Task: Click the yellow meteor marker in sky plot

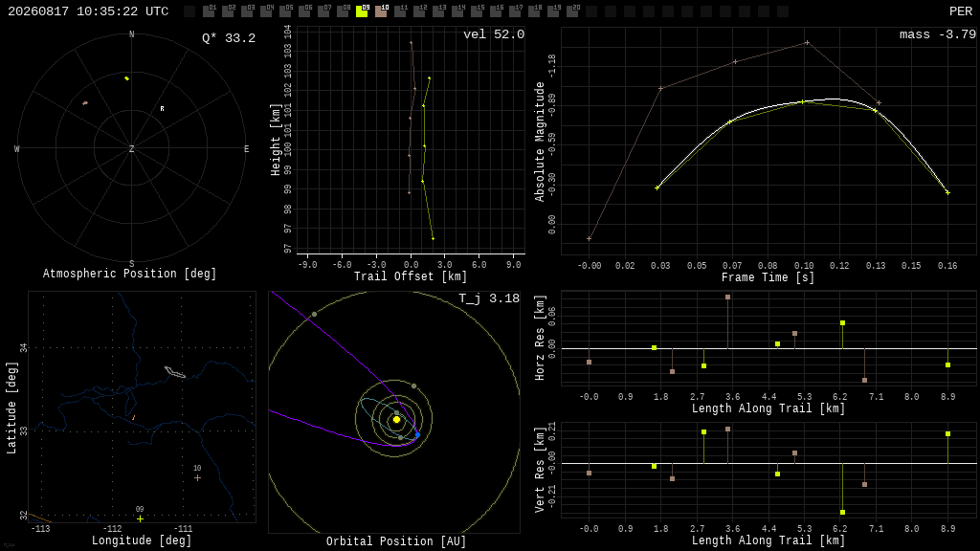Action: (127, 78)
